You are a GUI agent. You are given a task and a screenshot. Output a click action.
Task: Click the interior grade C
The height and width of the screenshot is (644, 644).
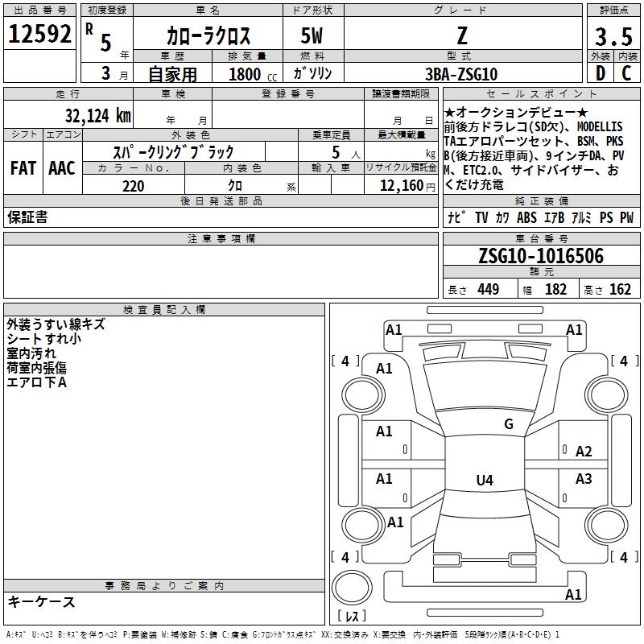627,73
